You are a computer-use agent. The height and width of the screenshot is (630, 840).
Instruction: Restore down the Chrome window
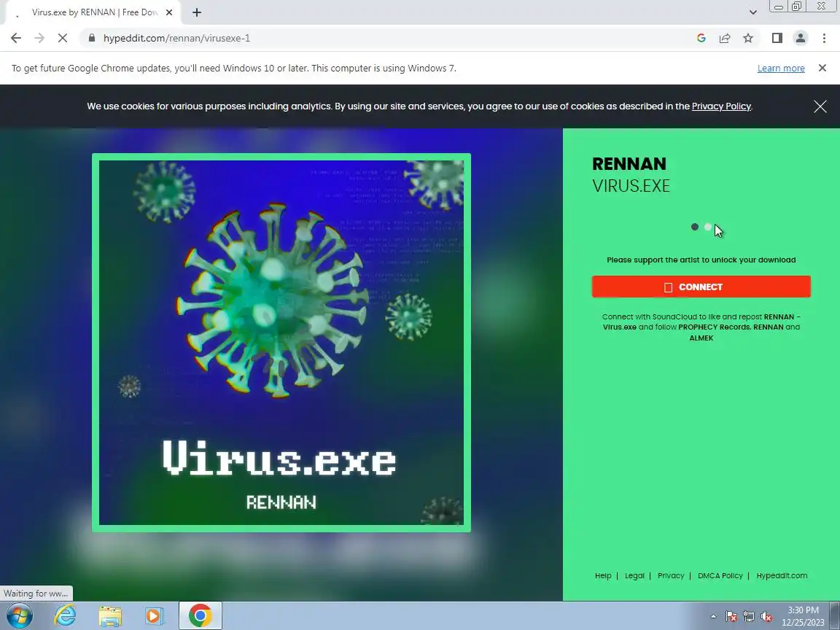pos(796,7)
